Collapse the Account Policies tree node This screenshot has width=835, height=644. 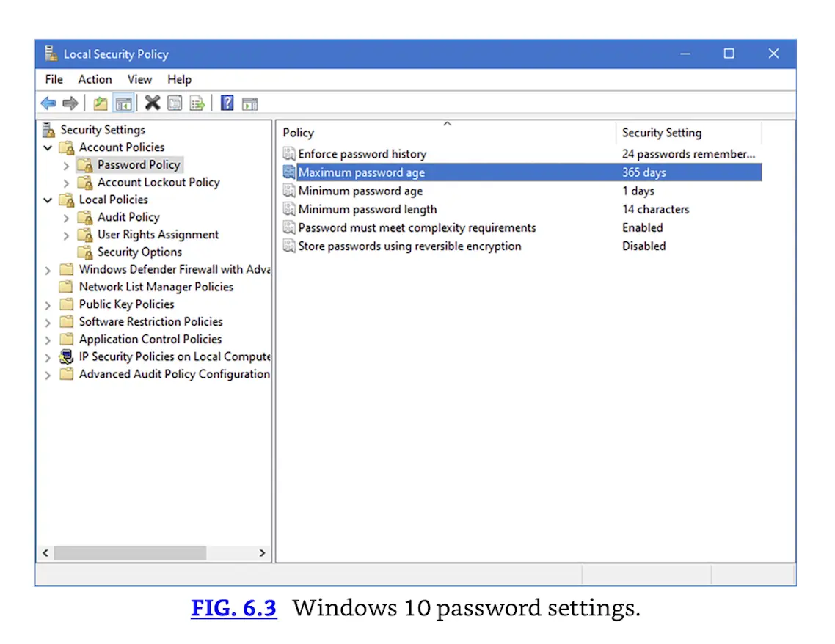tap(48, 148)
